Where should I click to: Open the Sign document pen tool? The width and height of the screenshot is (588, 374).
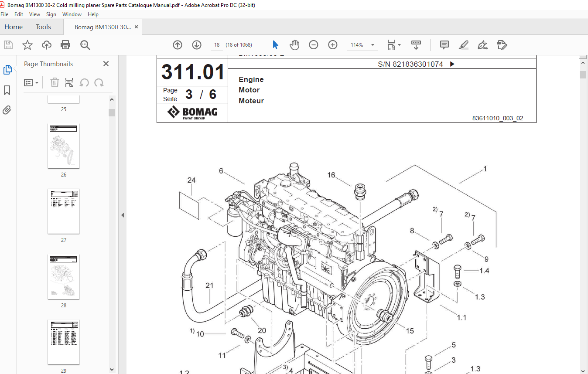(x=482, y=45)
